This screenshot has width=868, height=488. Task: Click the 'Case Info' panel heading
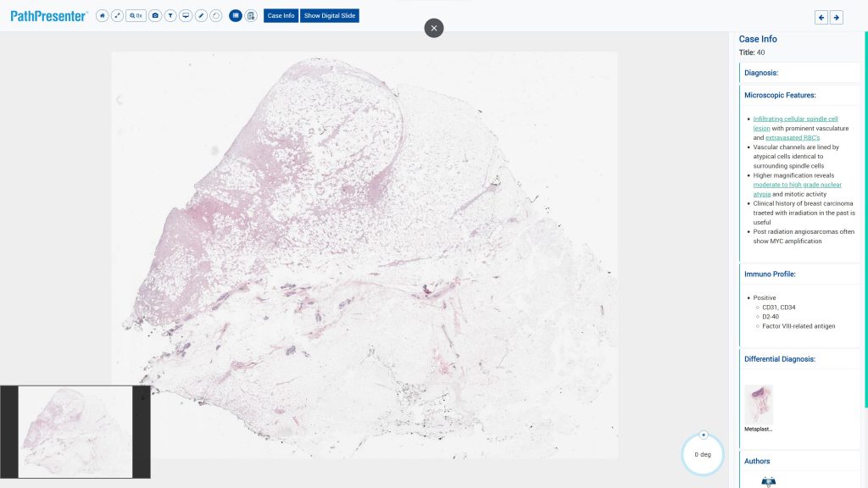(758, 39)
